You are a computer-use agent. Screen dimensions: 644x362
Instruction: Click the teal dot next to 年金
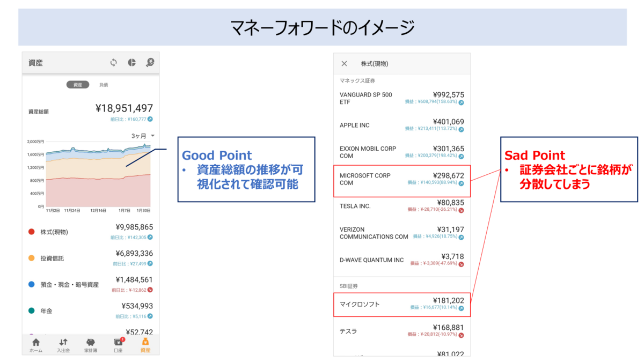31,311
